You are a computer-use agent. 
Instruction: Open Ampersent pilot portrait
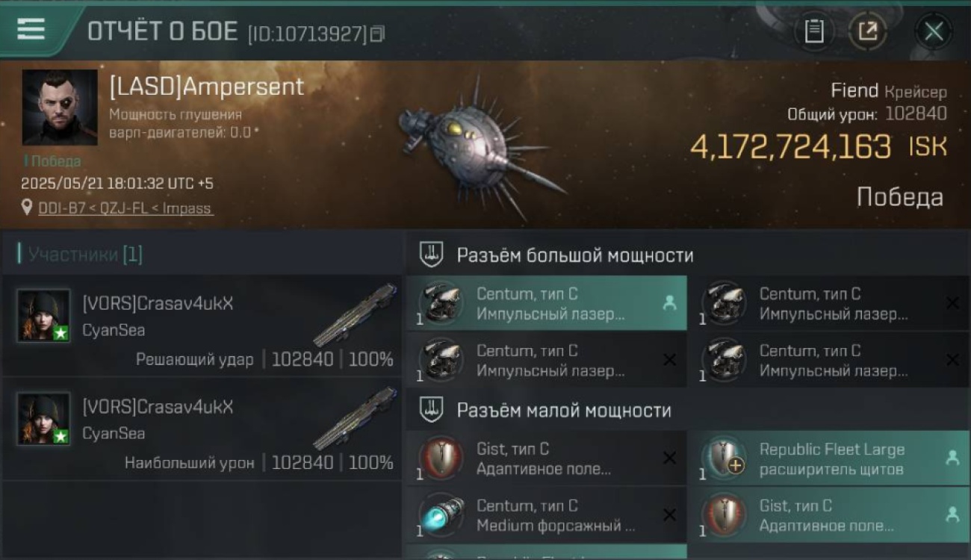(60, 108)
